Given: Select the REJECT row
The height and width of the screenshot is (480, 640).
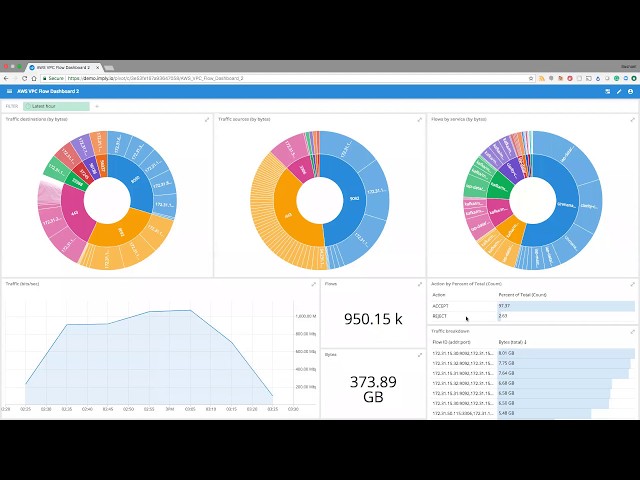Looking at the screenshot, I should click(533, 316).
